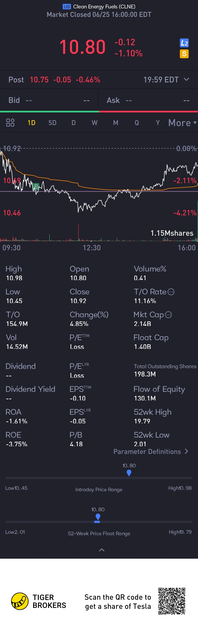The image size is (198, 644).
Task: Tap the Bid quote panel
Action: tap(49, 100)
